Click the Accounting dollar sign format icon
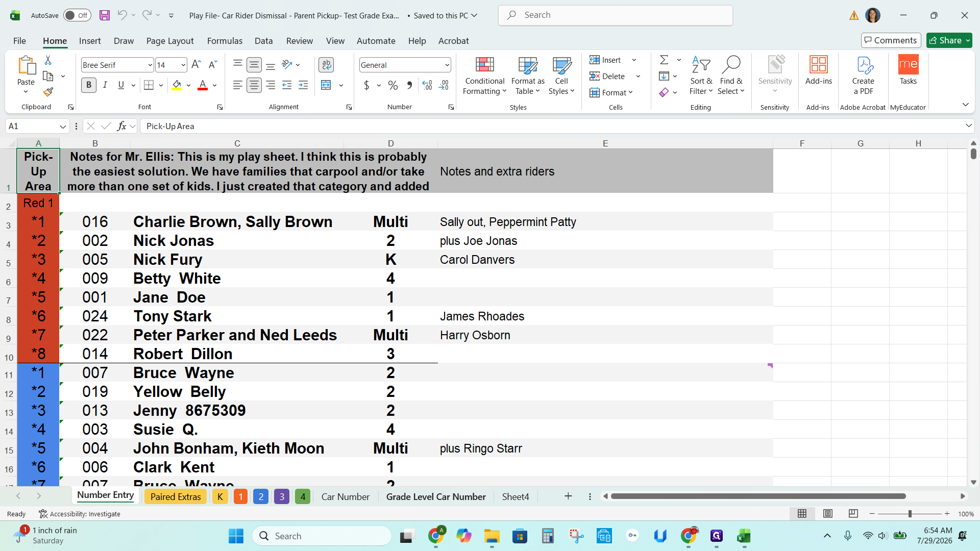980x551 pixels. [x=366, y=85]
